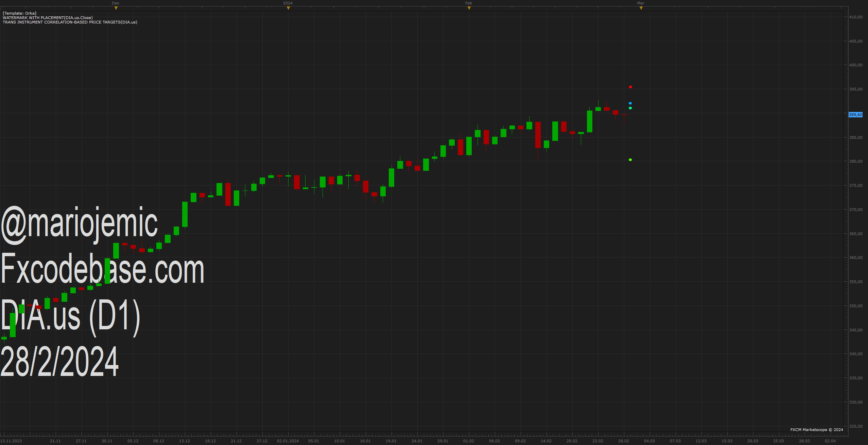Click the 350,00 price axis label
The width and height of the screenshot is (868, 445).
coord(856,306)
